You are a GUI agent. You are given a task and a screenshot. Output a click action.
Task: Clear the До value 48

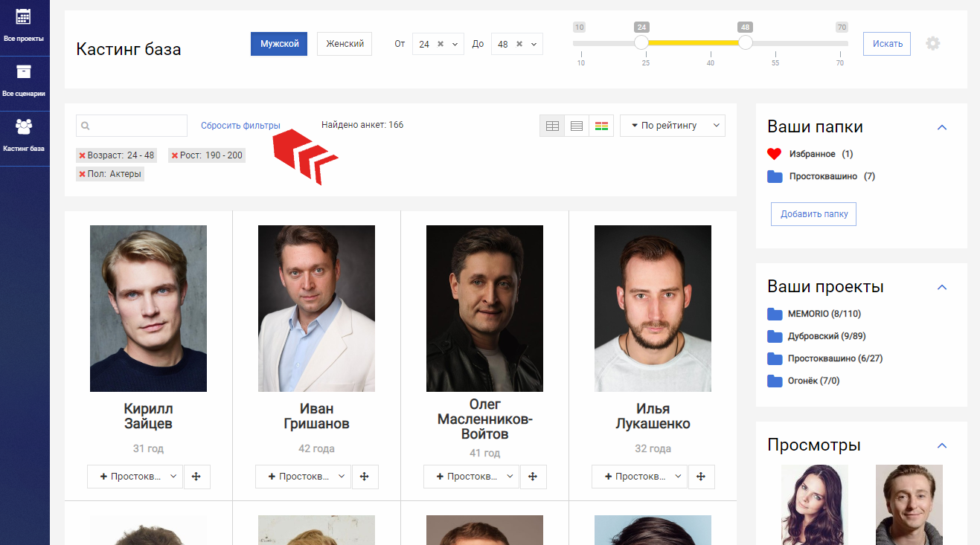[x=519, y=44]
